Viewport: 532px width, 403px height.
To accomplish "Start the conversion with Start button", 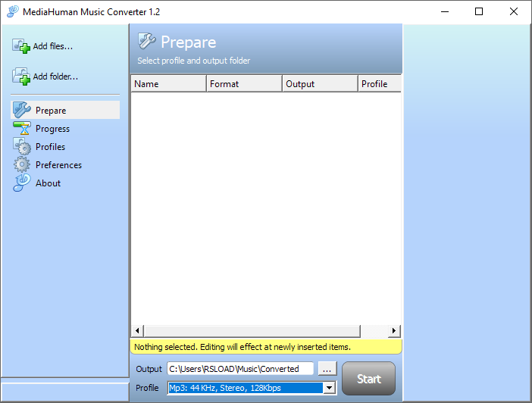I will coord(369,378).
